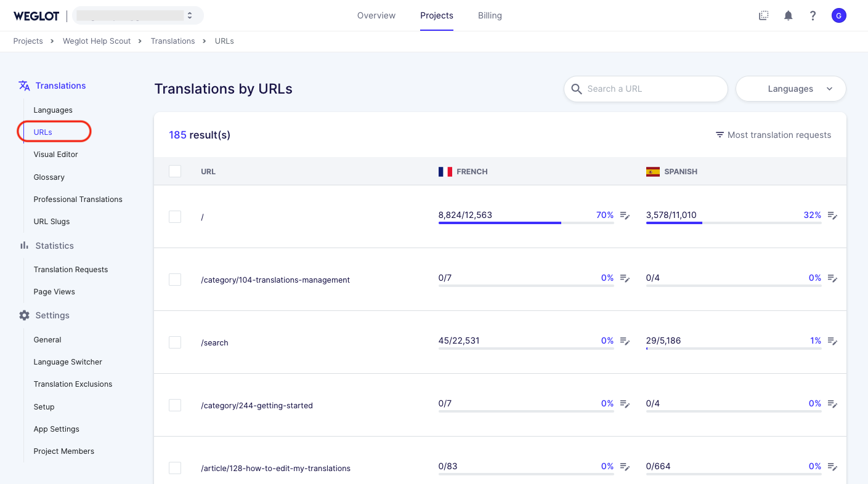Open the URL Slugs sidebar link
868x484 pixels.
(x=51, y=221)
